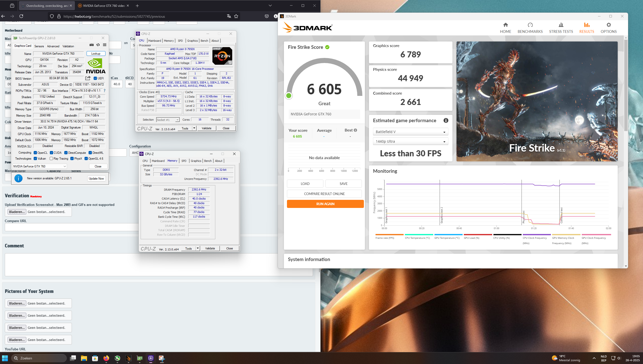This screenshot has height=364, width=643.
Task: Toggle the CUDA checkbox in GPU-Z
Action: [52, 153]
